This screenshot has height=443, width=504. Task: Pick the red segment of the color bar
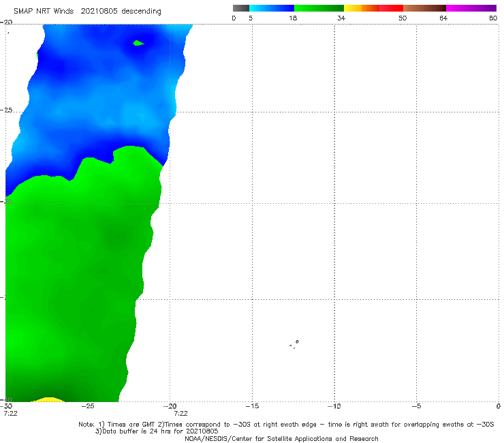391,8
